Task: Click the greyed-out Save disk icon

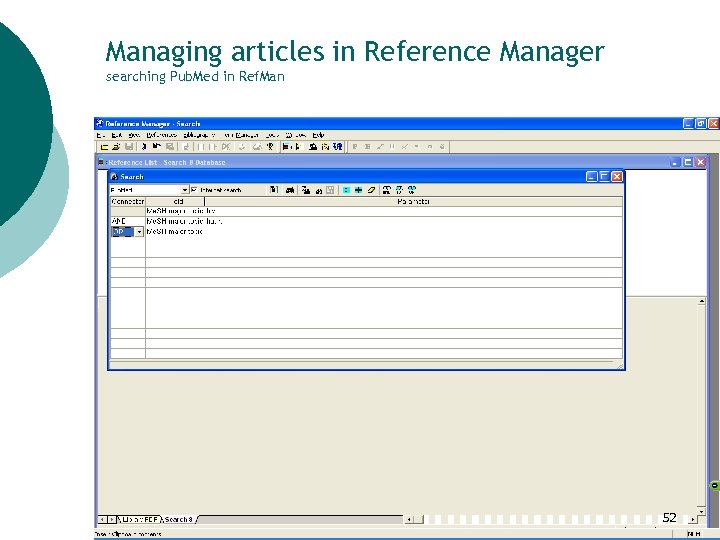Action: pos(129,147)
